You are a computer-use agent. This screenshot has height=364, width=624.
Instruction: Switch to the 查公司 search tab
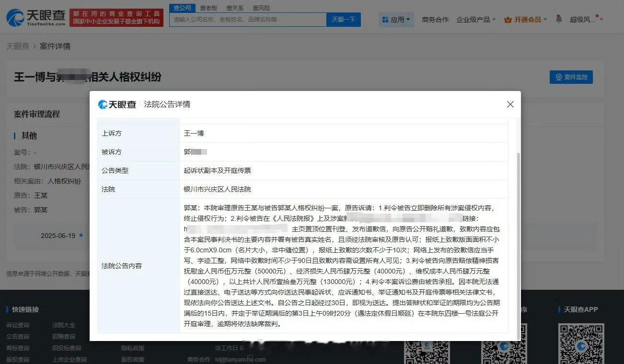coord(182,8)
